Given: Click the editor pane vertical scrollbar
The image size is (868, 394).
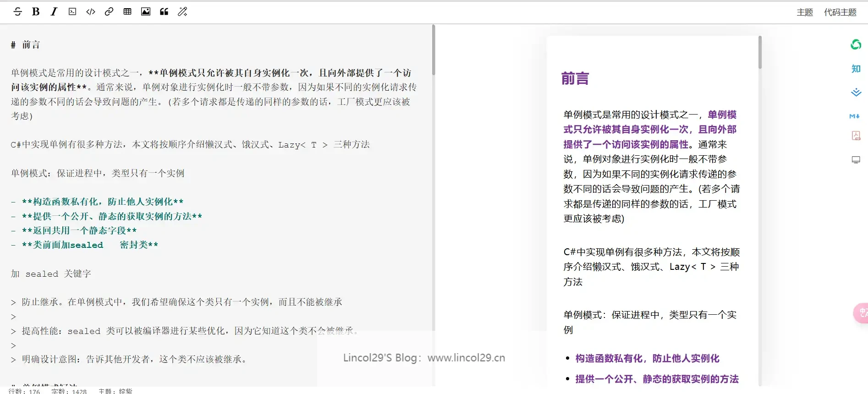Looking at the screenshot, I should coord(434,50).
